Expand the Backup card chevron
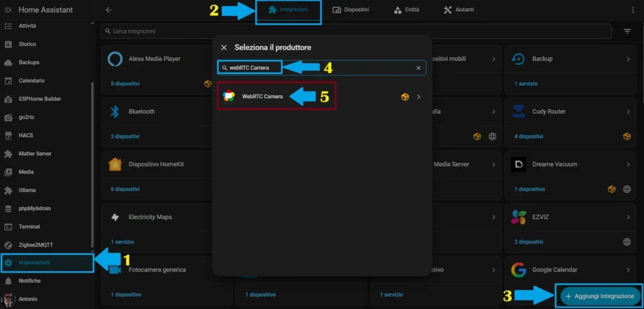 point(628,59)
